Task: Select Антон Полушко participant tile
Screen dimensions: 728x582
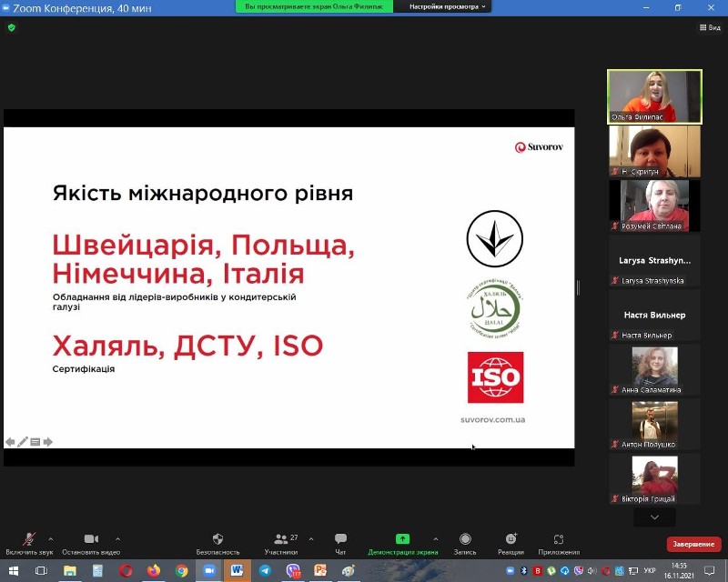Action: [x=654, y=424]
